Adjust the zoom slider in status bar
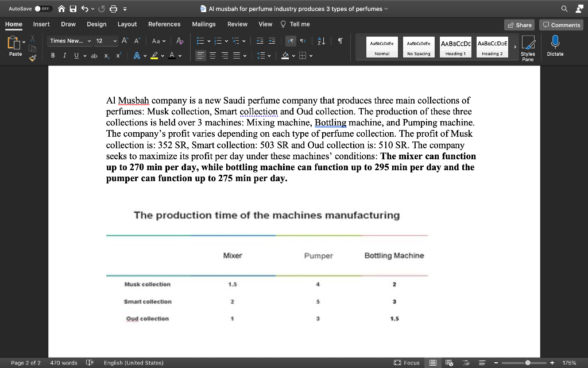 point(527,363)
